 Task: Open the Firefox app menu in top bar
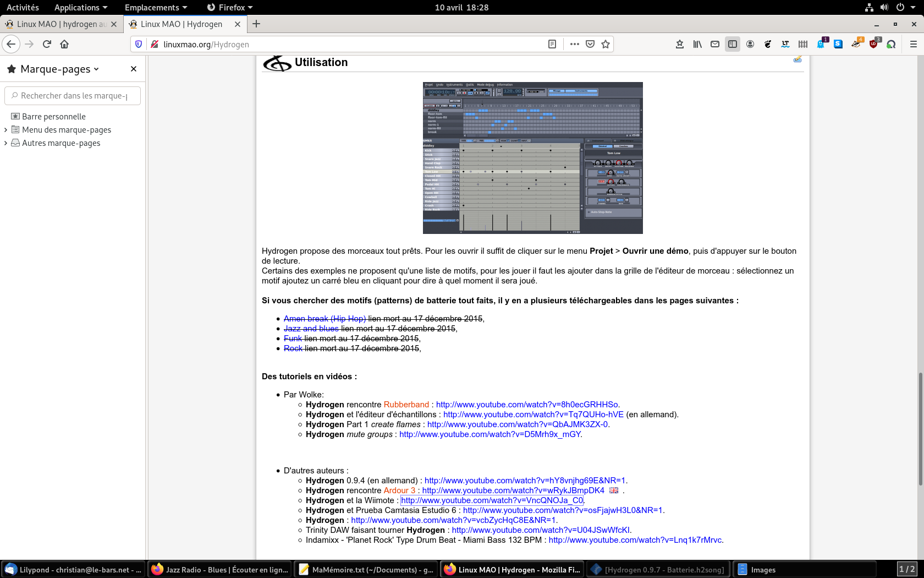coord(230,7)
